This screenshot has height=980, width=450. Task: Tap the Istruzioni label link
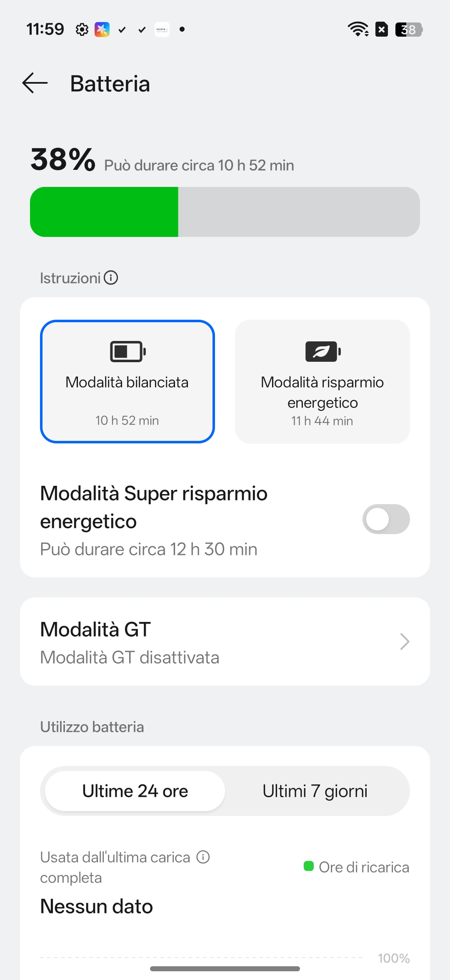click(70, 278)
